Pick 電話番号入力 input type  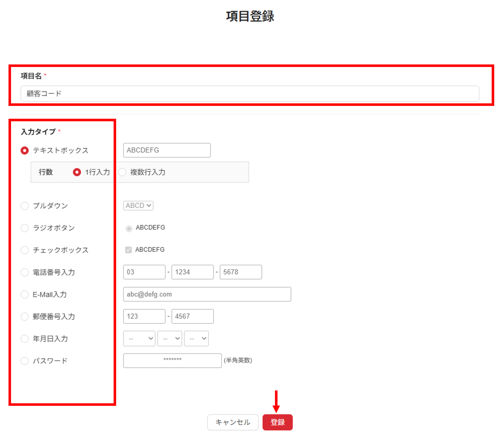(25, 272)
